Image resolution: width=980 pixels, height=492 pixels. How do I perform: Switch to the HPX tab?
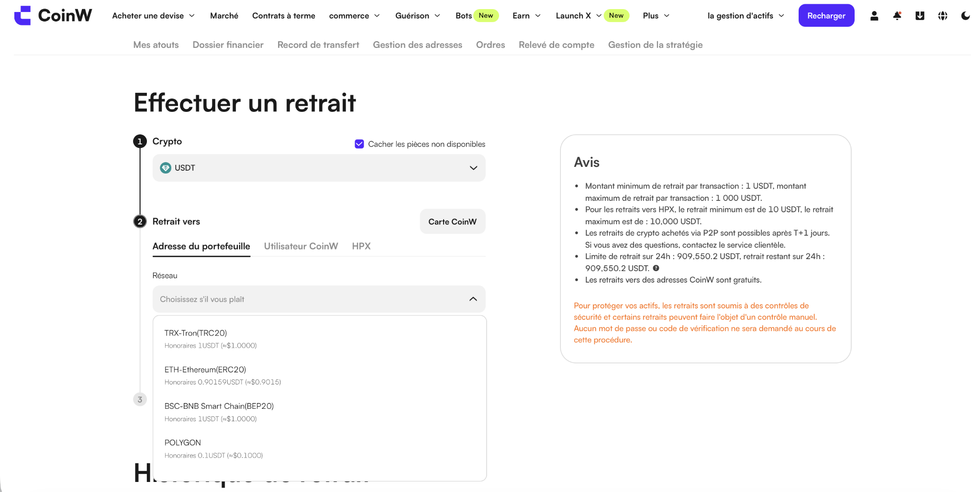[361, 246]
